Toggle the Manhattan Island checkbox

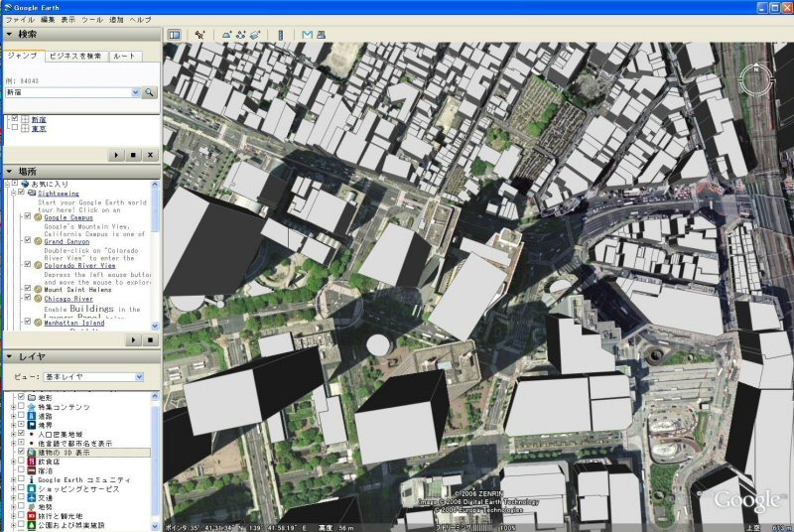28,322
